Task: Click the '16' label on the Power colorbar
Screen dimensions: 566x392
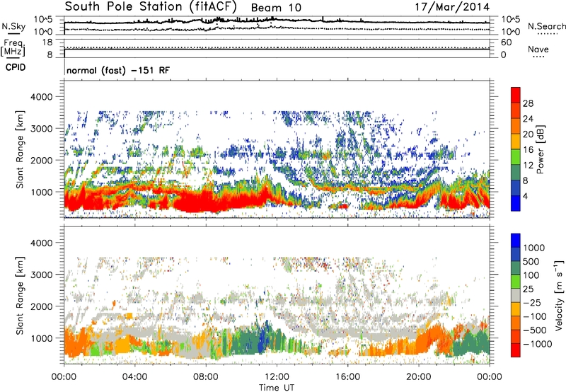Action: (x=528, y=150)
